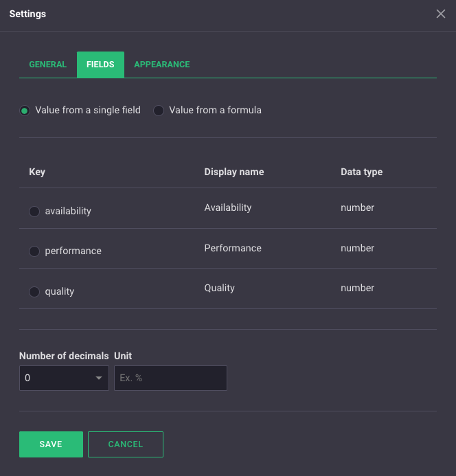Click the Data type column header
This screenshot has height=476, width=456.
click(361, 172)
